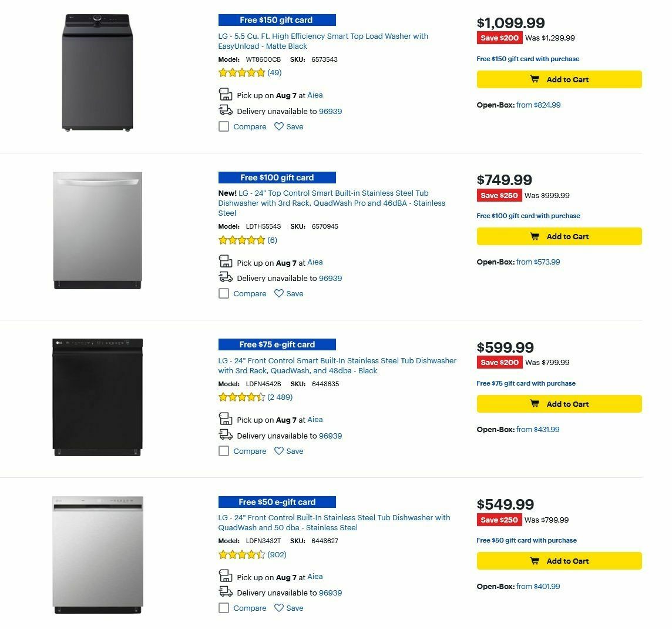This screenshot has height=629, width=672.
Task: Click the cart icon inside top Add to Cart
Action: 535,79
